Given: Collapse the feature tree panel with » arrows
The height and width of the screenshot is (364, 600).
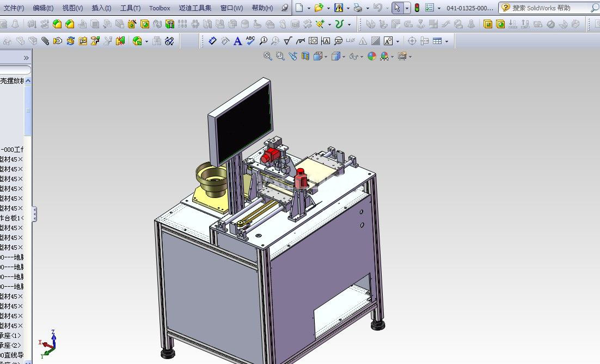Looking at the screenshot, I should coord(26,58).
